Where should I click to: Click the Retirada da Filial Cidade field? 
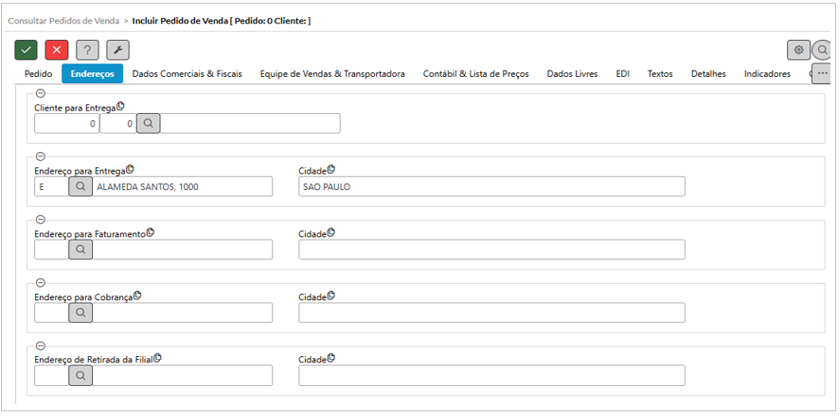pos(492,376)
